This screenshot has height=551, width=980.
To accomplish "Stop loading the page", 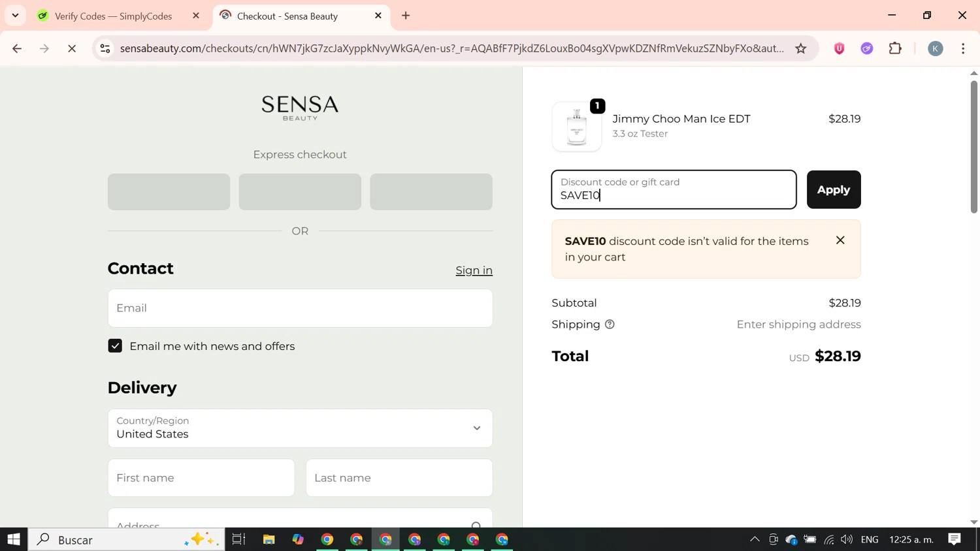I will pos(72,48).
